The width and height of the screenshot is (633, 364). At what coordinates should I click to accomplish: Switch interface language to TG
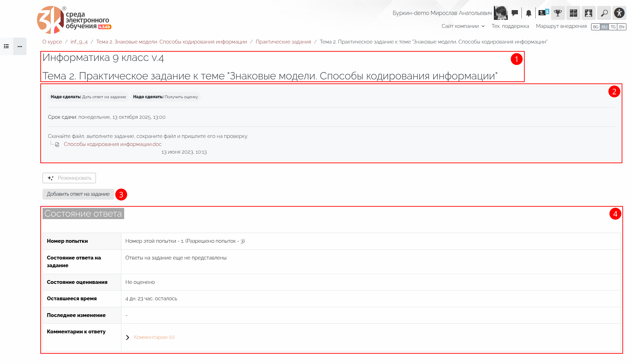[x=613, y=27]
